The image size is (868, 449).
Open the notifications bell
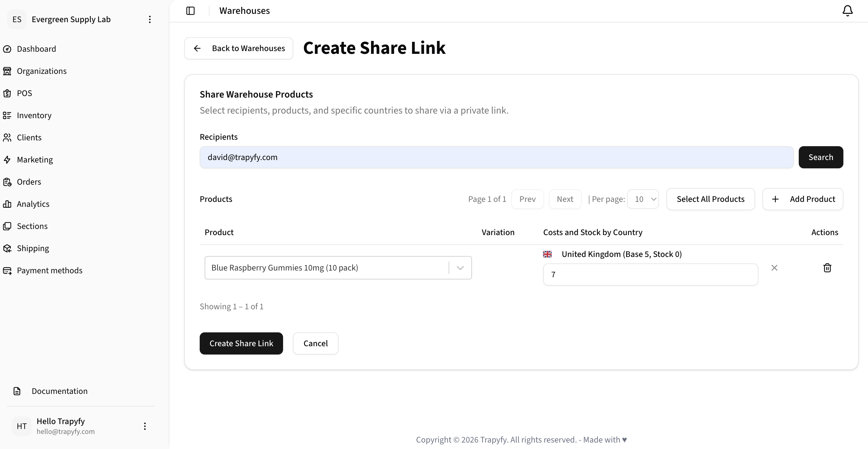pos(847,11)
